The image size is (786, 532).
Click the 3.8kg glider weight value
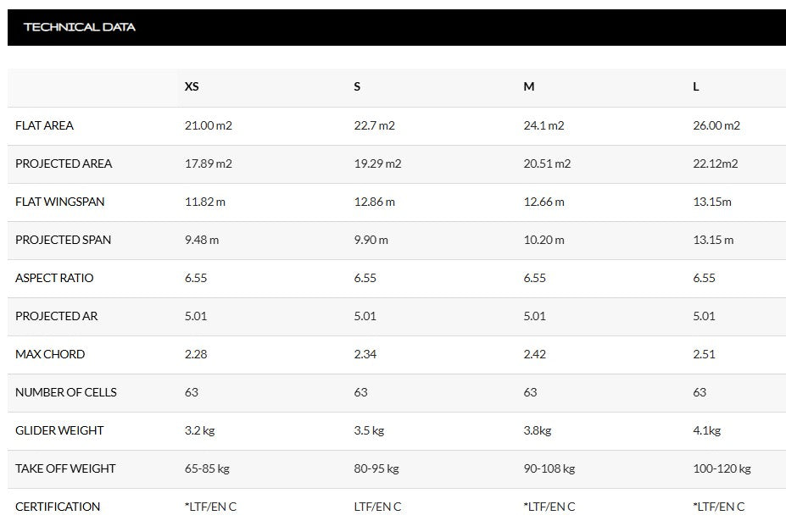(538, 430)
